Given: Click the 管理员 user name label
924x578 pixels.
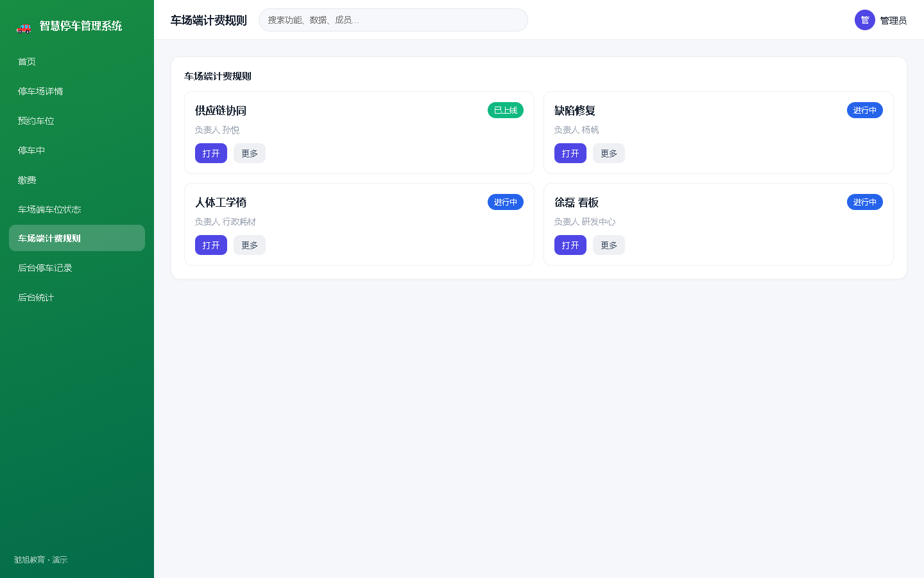Looking at the screenshot, I should point(893,21).
